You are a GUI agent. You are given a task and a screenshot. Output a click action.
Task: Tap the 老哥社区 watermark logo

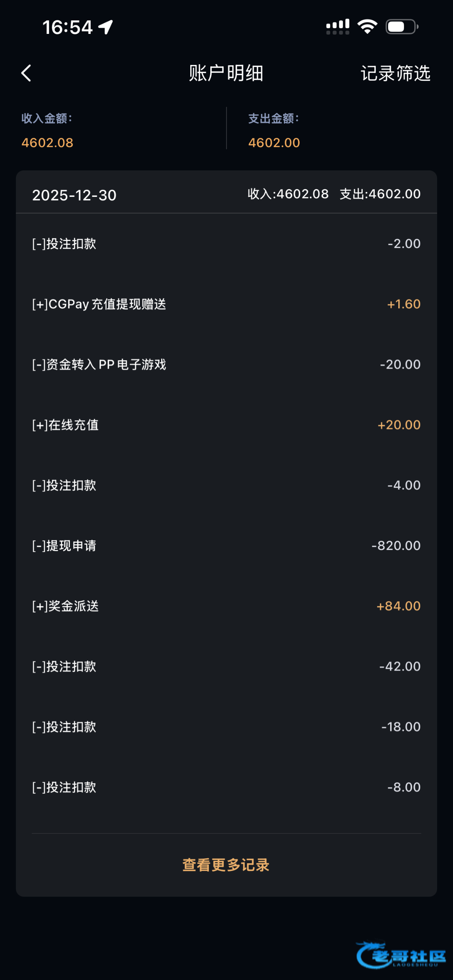[x=401, y=955]
